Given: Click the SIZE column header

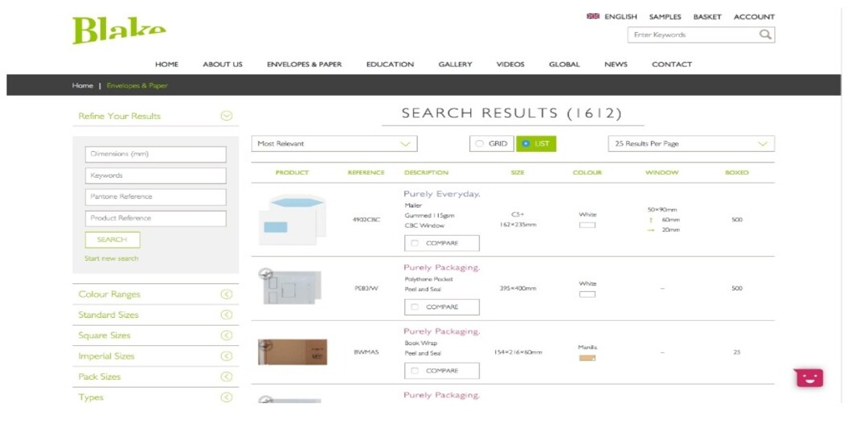Looking at the screenshot, I should [518, 173].
